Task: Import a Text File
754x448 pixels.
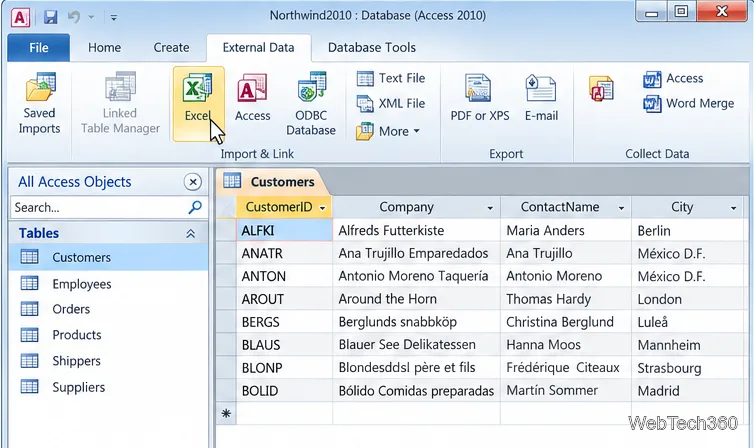Action: pos(390,78)
